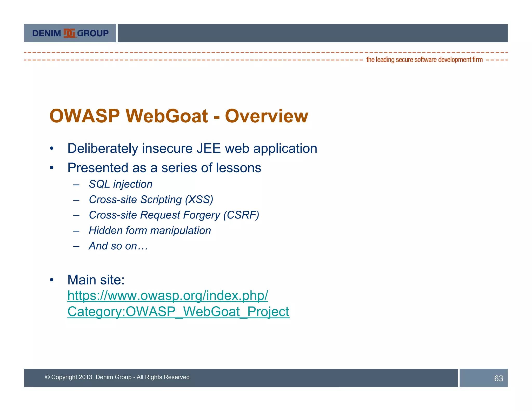The height and width of the screenshot is (411, 532).
Task: Open the Category:OWASP_WebGoat_Project link
Action: (x=178, y=311)
